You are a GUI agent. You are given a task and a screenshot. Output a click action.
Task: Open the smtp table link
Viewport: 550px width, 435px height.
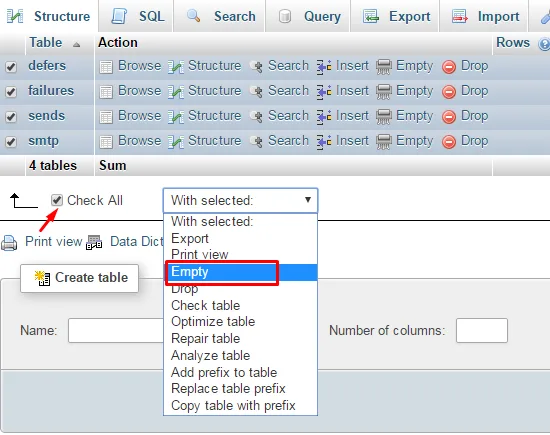(x=43, y=141)
